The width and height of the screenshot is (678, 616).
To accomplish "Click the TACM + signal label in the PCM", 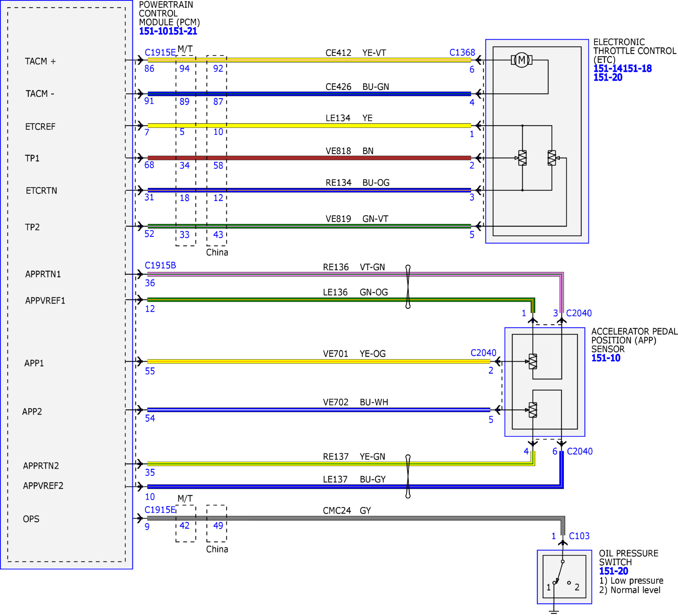I will [40, 61].
